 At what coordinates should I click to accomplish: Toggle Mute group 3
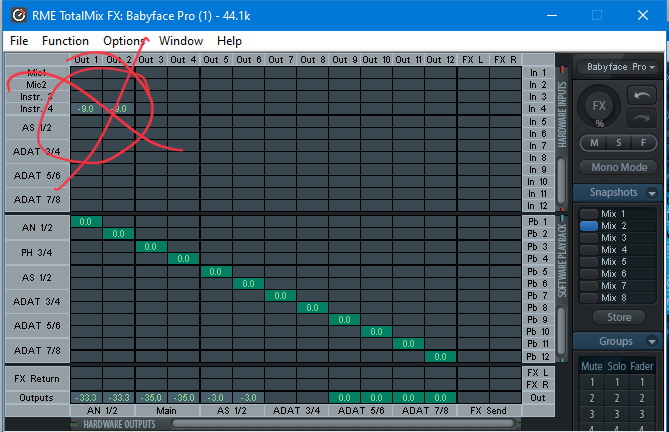[x=592, y=414]
